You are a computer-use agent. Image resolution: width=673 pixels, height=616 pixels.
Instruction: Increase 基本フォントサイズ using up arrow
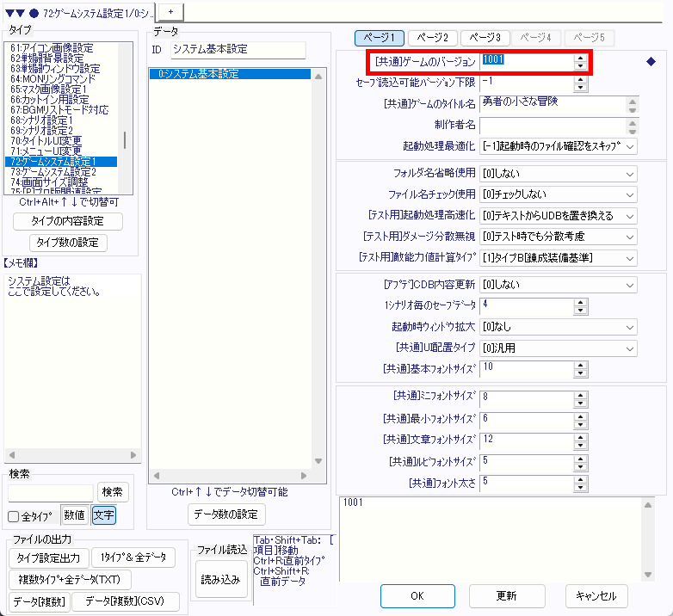pos(581,366)
